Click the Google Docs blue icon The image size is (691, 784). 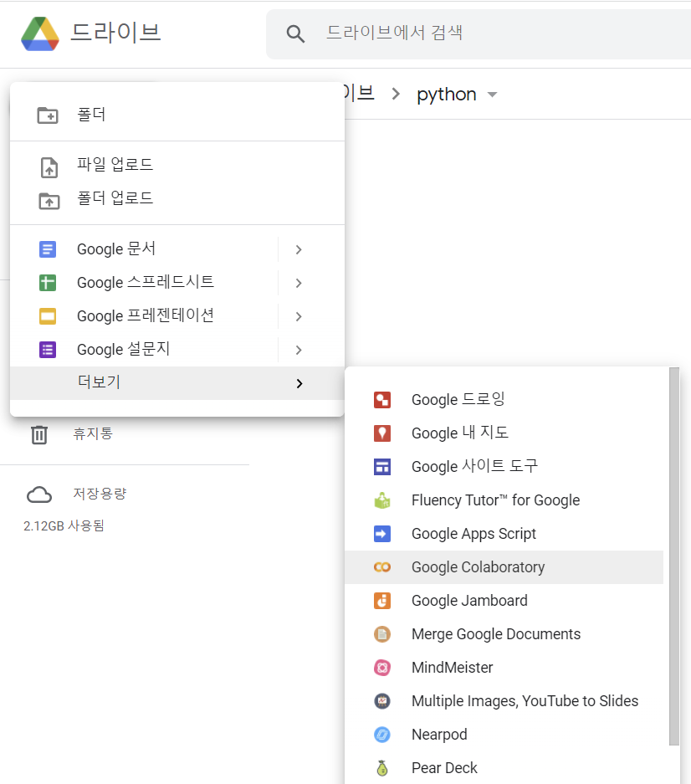48,249
